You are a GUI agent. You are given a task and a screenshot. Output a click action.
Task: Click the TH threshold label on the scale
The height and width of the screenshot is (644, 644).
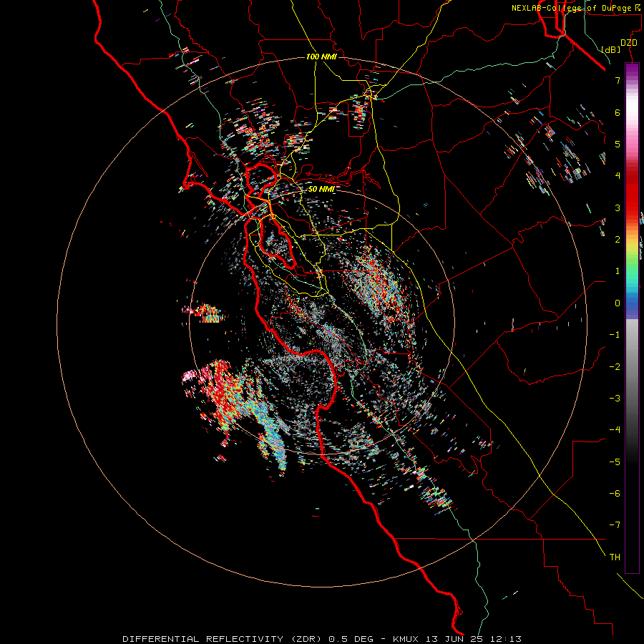(615, 557)
